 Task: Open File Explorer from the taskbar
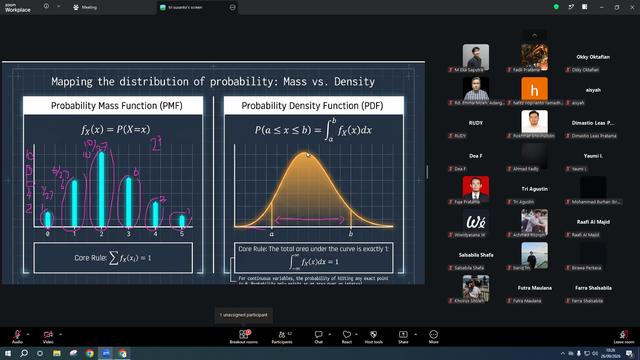[x=57, y=353]
